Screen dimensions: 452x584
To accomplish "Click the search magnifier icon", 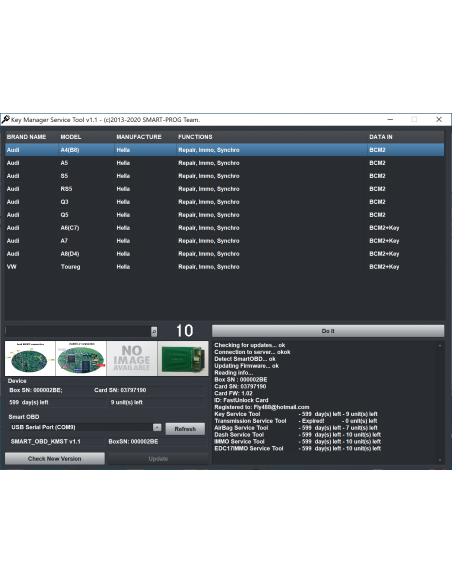I will (154, 331).
